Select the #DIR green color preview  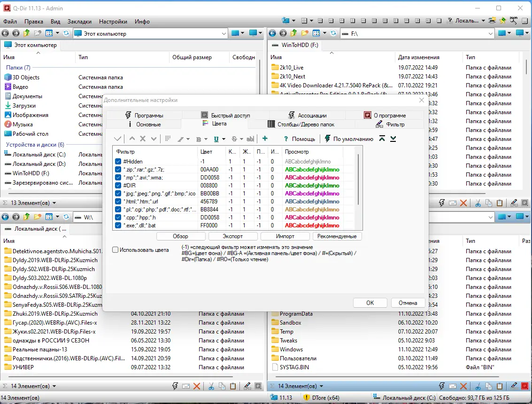pyautogui.click(x=312, y=186)
